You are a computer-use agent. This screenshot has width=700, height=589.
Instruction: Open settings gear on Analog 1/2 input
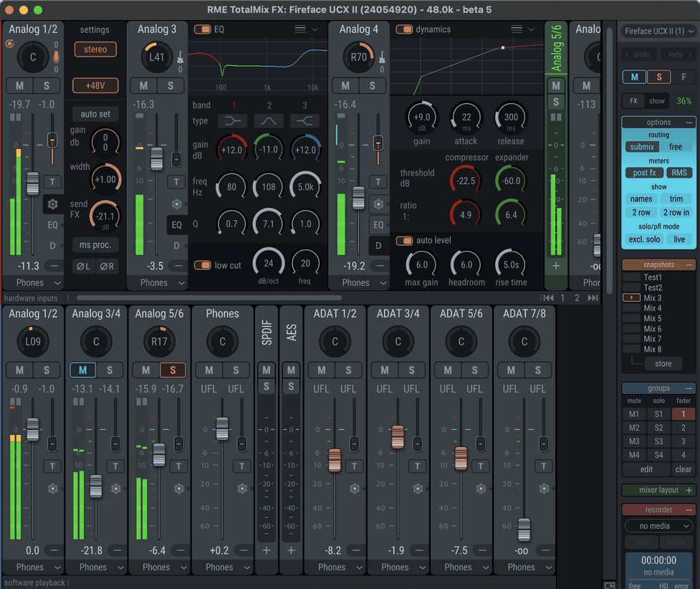(52, 204)
